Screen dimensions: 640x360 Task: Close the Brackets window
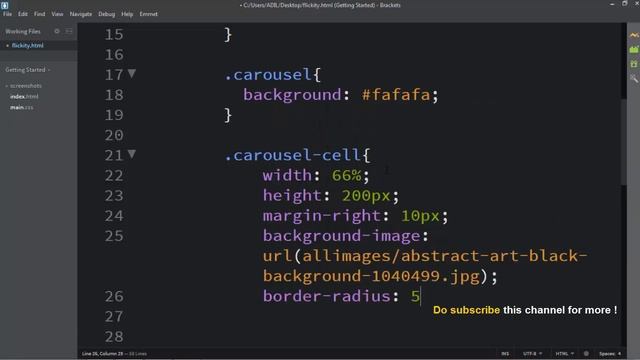click(x=637, y=4)
